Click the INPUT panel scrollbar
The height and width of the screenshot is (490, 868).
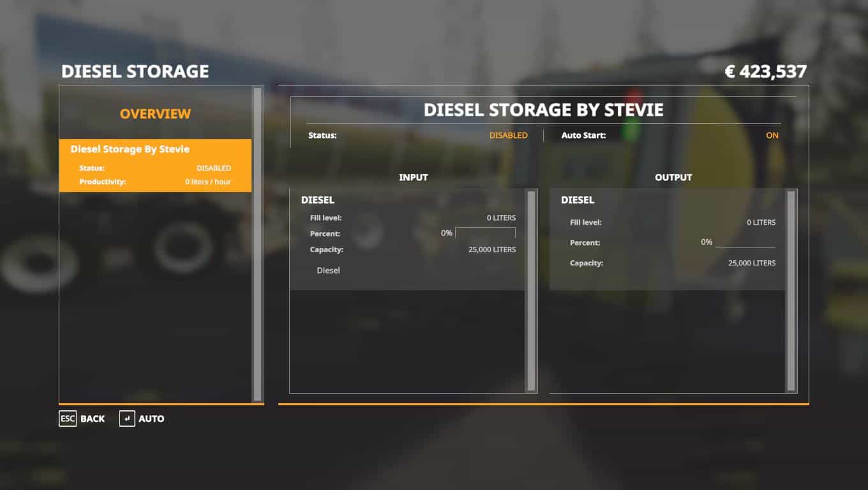click(x=531, y=290)
